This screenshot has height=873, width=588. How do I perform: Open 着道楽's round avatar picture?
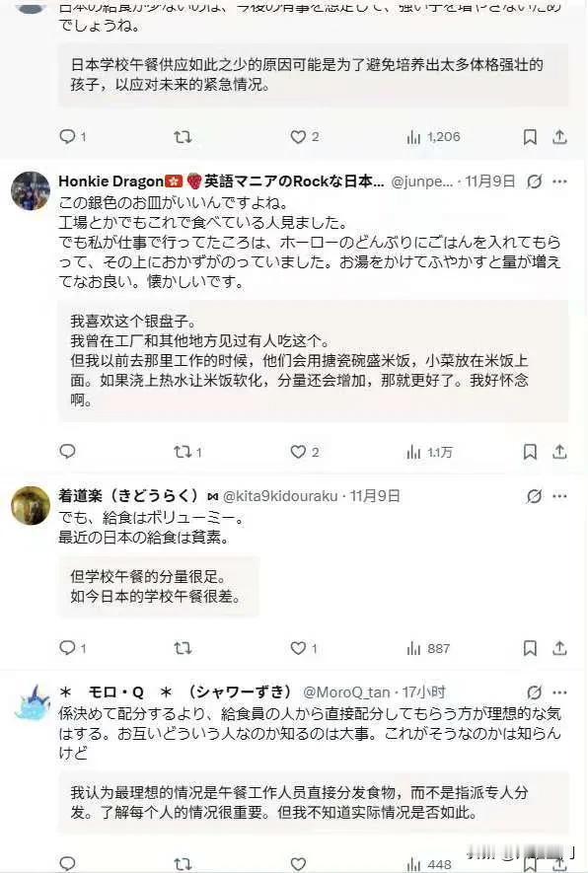(31, 505)
